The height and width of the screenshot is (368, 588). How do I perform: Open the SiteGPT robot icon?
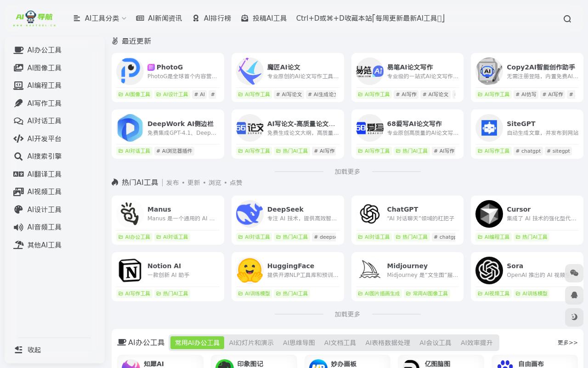(489, 128)
